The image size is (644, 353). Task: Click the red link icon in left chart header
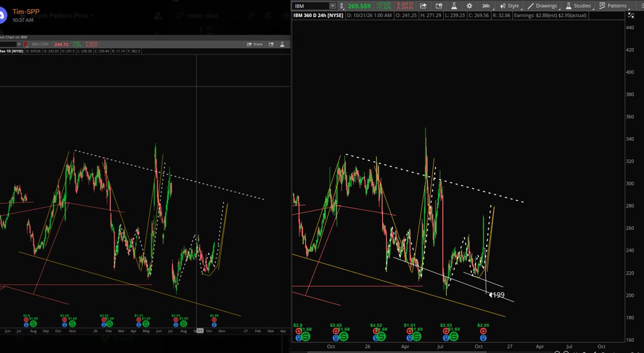[26, 45]
